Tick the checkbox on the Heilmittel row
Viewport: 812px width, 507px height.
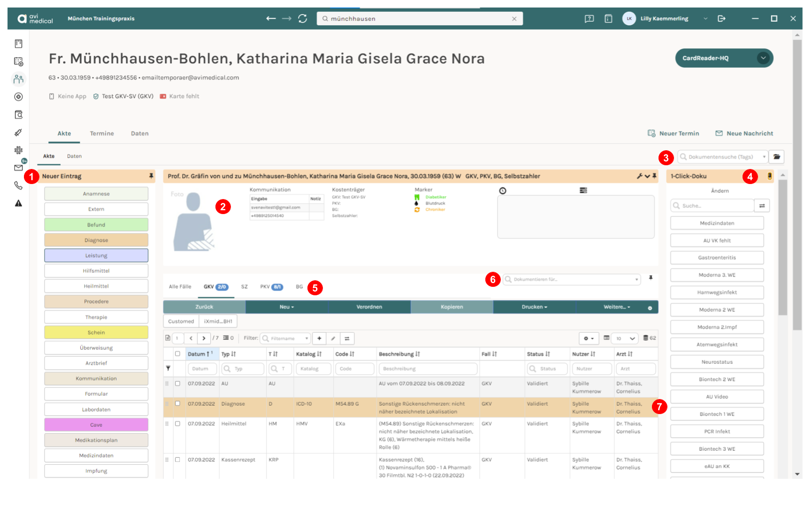coord(177,423)
